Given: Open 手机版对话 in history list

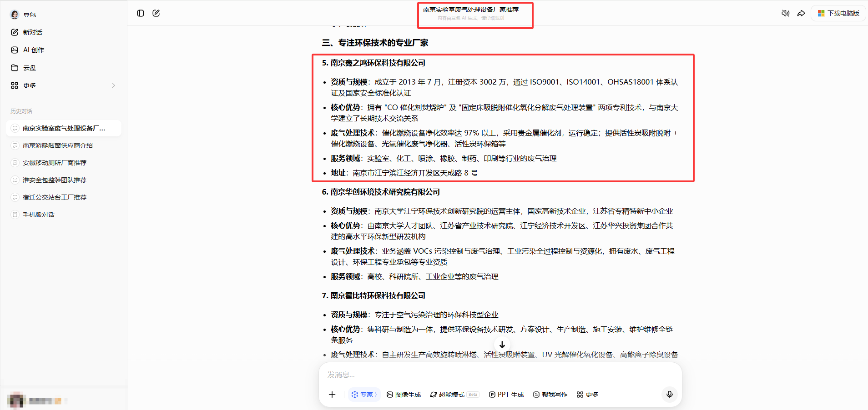Looking at the screenshot, I should pyautogui.click(x=63, y=215).
